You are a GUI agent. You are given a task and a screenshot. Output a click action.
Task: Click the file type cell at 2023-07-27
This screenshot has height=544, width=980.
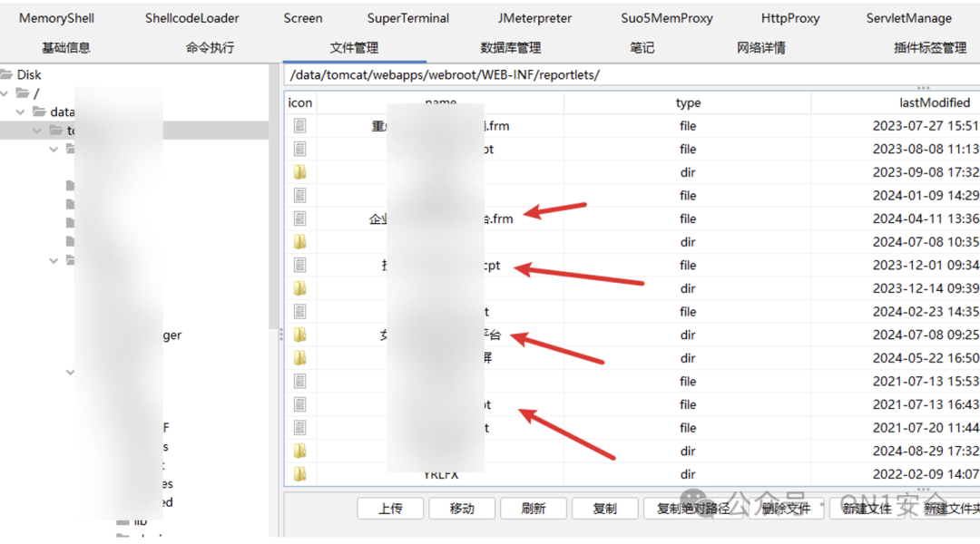click(688, 125)
